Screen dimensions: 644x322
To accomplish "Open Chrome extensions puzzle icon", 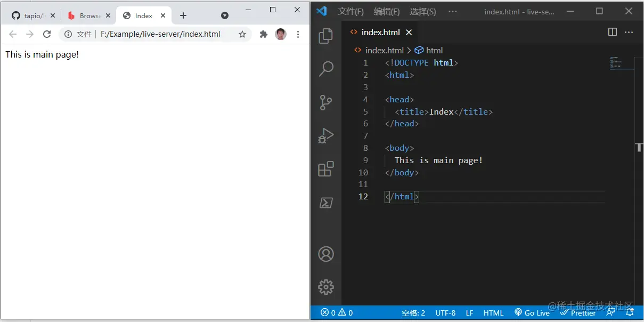I will pos(263,34).
